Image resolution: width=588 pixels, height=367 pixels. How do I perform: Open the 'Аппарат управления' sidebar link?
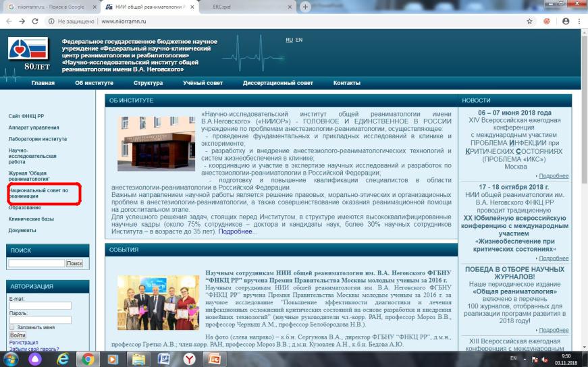[x=34, y=128]
